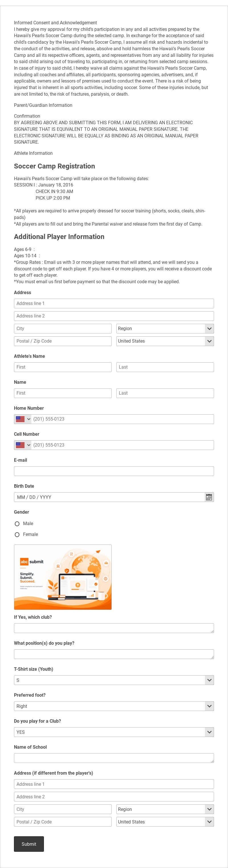Image resolution: width=228 pixels, height=868 pixels.
Task: Focus Address line 1 in player Address
Action: [x=114, y=303]
